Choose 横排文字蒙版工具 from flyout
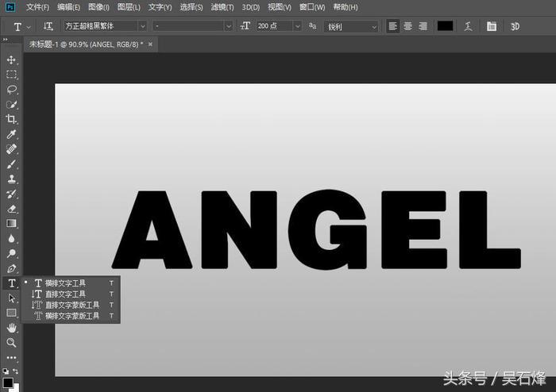The image size is (556, 392). [x=71, y=316]
